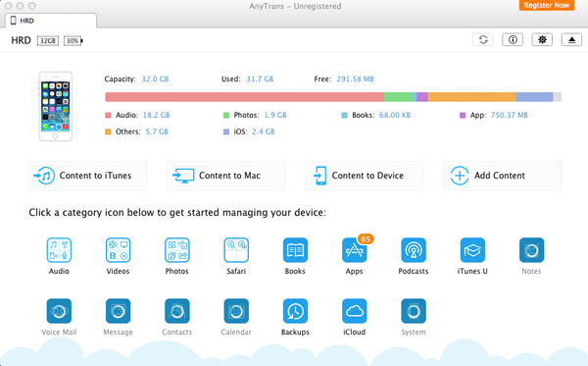The width and height of the screenshot is (588, 366).
Task: Click the AnyTrans - Unregistered window title
Action: click(296, 6)
